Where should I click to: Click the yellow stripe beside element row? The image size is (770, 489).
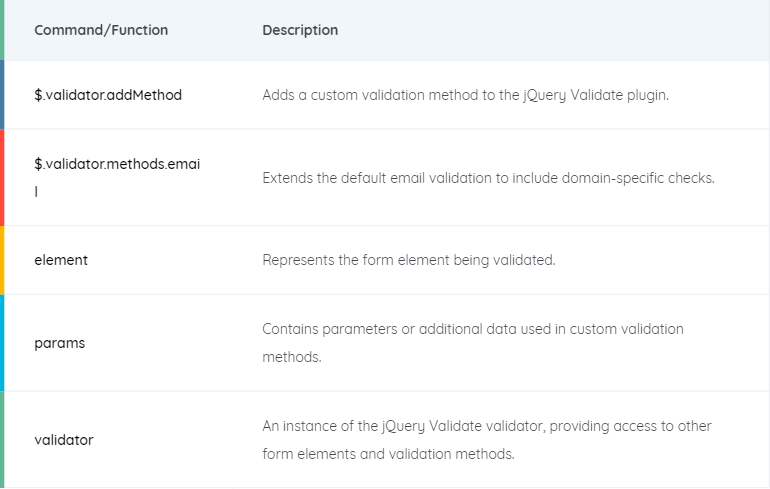click(2, 260)
